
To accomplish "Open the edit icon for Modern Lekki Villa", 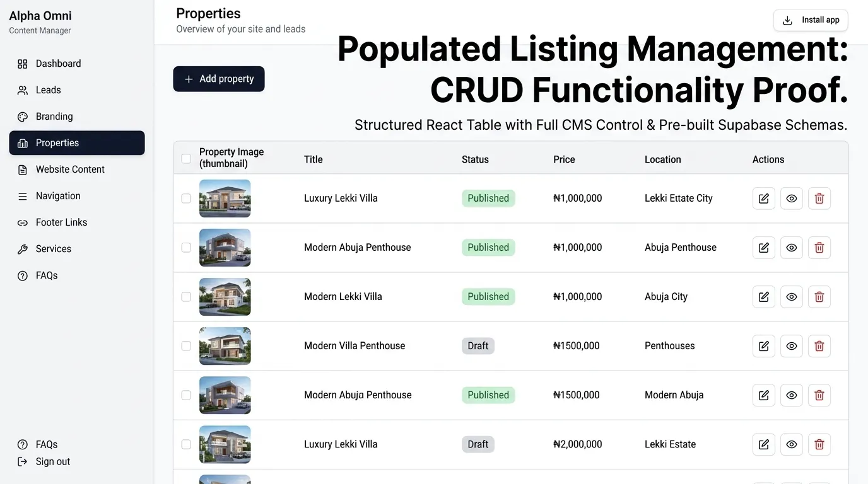I will (763, 297).
